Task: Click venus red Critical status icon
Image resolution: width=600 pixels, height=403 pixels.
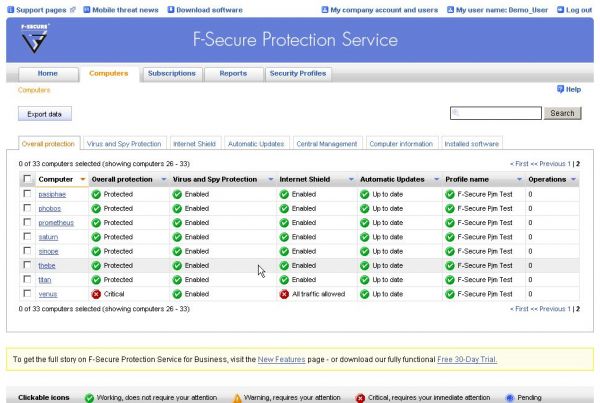Action: (x=96, y=294)
